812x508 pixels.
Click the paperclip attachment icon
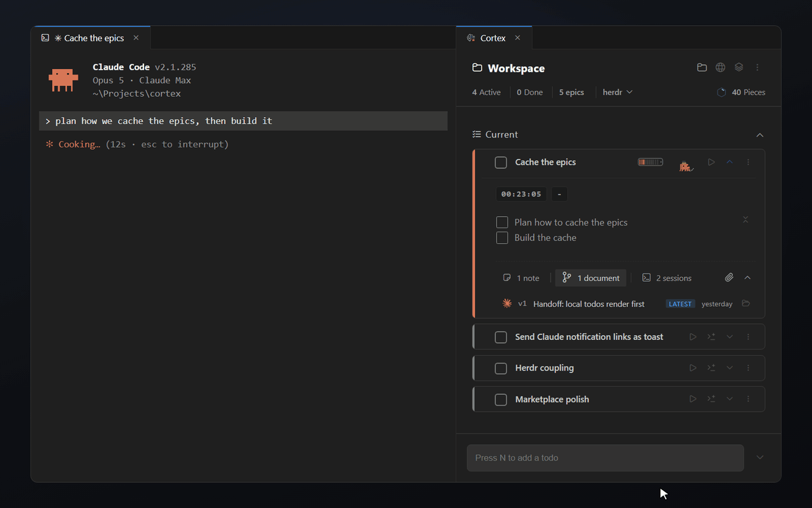tap(729, 278)
